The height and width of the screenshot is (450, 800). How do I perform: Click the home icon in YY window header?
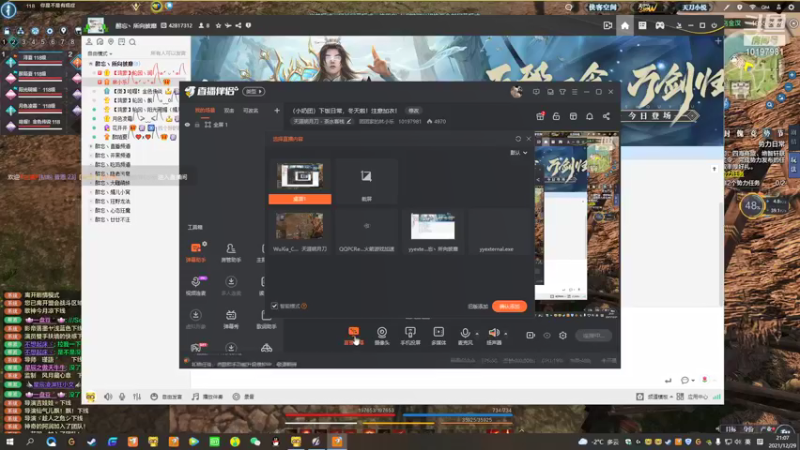click(x=624, y=26)
